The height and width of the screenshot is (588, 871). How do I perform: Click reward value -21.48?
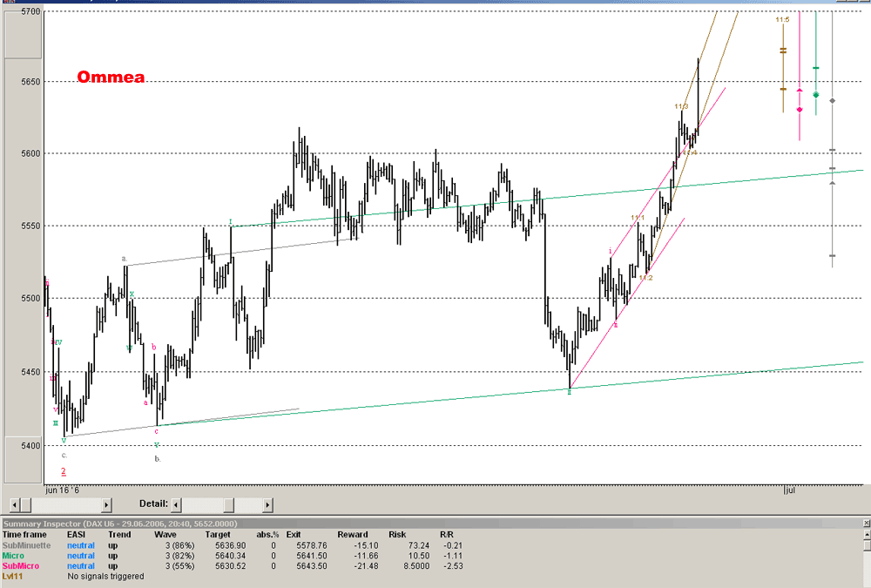366,565
